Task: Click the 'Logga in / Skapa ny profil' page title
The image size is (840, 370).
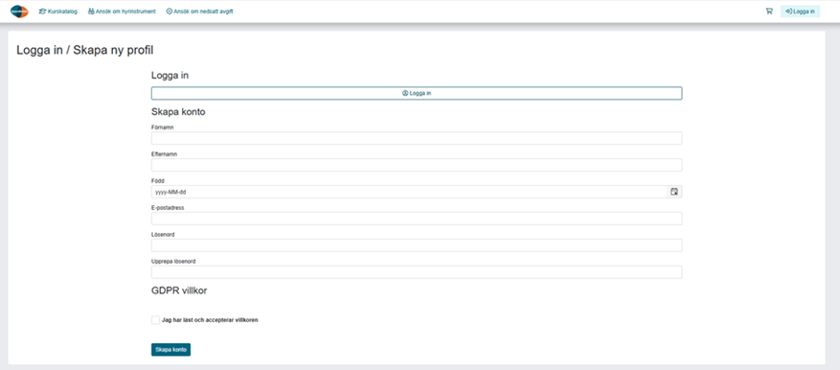Action: pyautogui.click(x=85, y=50)
